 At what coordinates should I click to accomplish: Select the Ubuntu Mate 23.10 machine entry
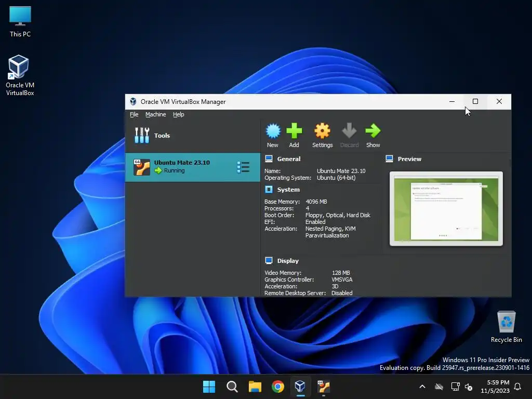coord(193,167)
